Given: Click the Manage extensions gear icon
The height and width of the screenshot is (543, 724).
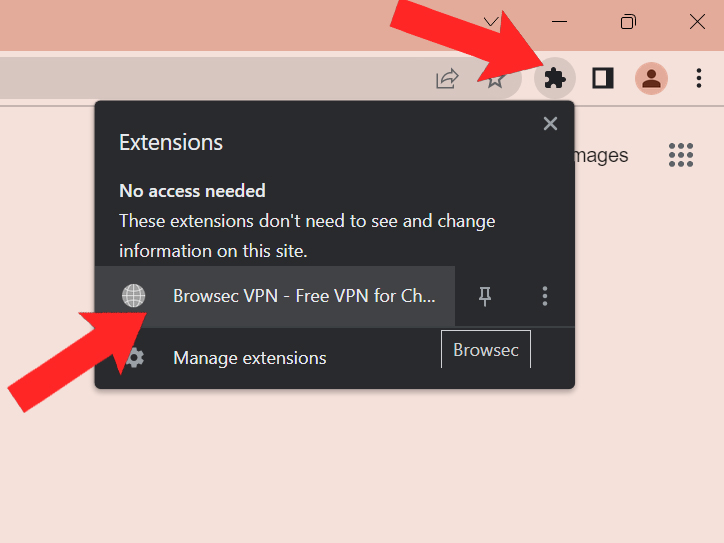Looking at the screenshot, I should click(x=134, y=357).
